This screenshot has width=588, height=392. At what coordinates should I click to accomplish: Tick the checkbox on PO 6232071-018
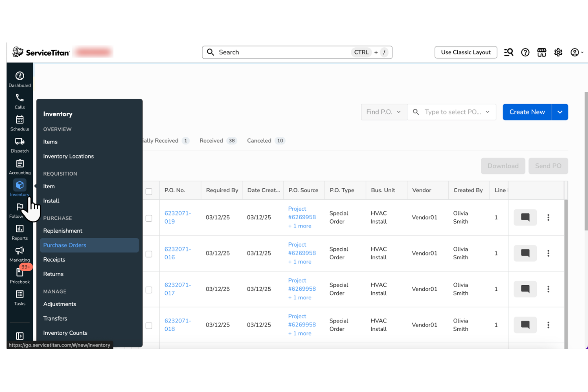tap(149, 326)
